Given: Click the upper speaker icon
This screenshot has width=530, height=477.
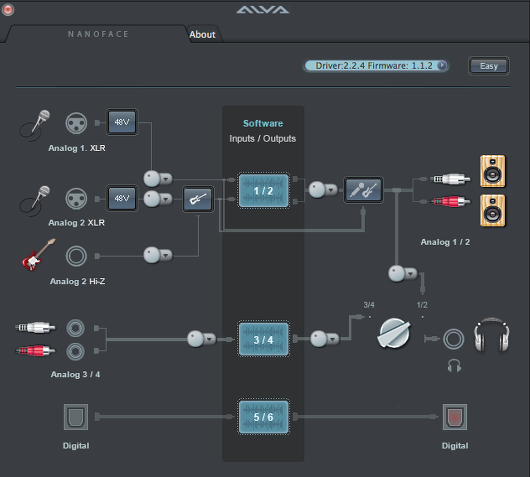Looking at the screenshot, I should click(x=492, y=171).
